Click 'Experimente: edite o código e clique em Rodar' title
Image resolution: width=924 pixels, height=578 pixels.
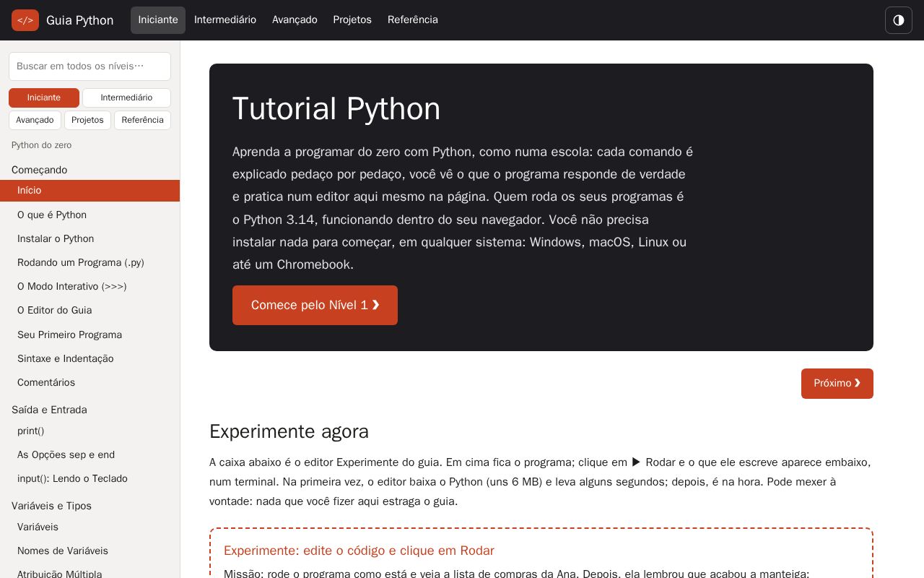click(359, 551)
